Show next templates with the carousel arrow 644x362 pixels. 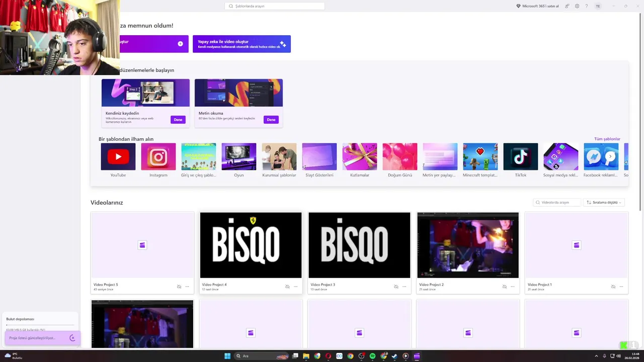point(610,156)
